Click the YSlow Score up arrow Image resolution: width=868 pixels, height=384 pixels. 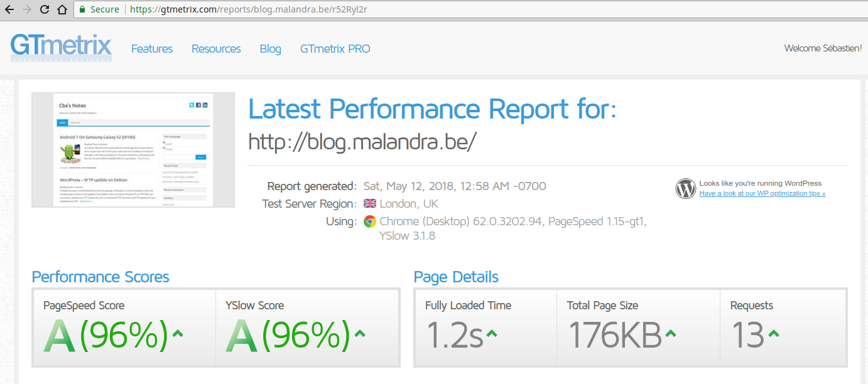(360, 334)
